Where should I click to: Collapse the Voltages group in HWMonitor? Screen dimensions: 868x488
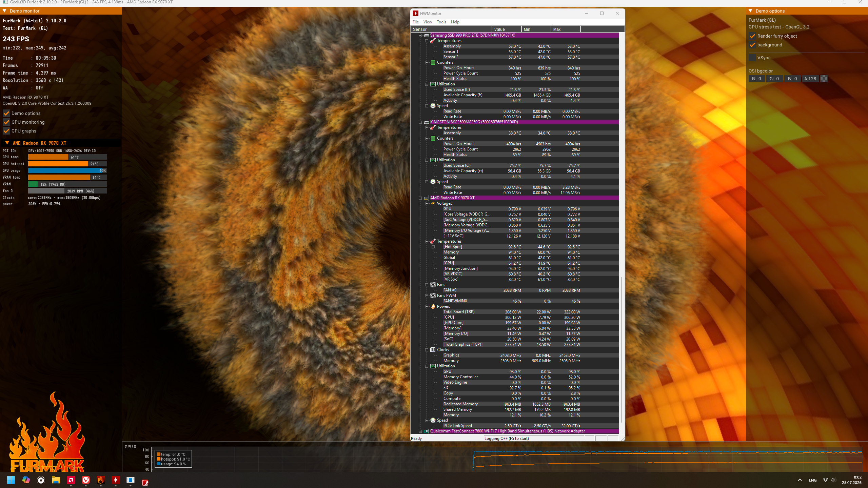427,203
